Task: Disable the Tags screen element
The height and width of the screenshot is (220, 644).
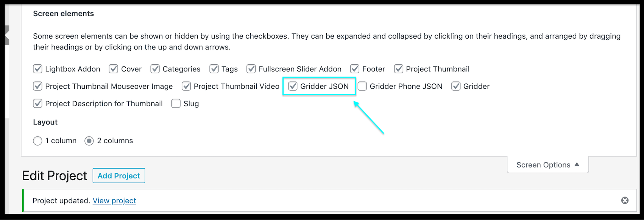Action: (214, 69)
